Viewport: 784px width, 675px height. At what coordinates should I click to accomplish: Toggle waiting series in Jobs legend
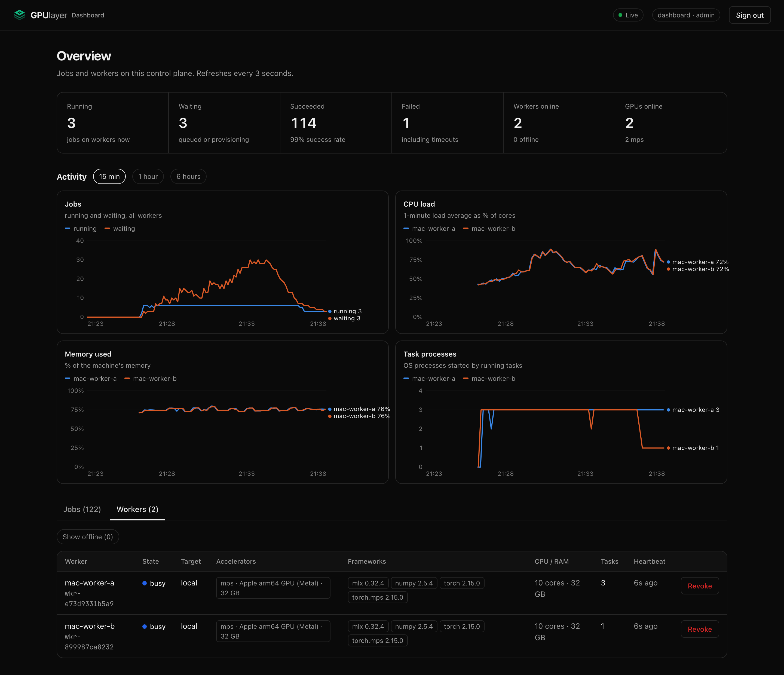point(120,229)
